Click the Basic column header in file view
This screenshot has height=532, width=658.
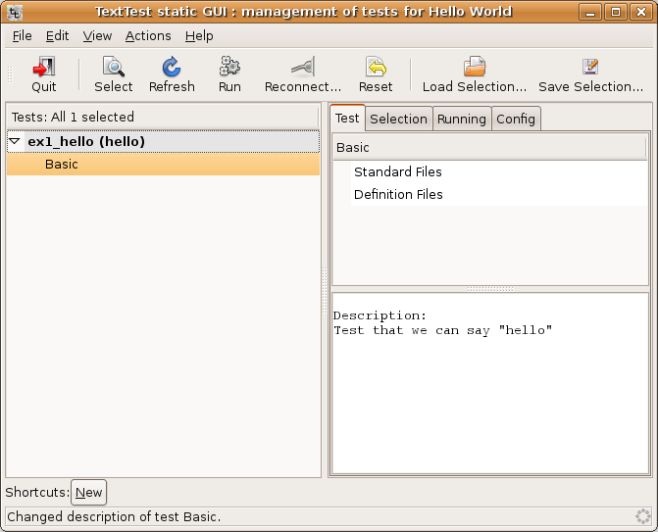(489, 148)
